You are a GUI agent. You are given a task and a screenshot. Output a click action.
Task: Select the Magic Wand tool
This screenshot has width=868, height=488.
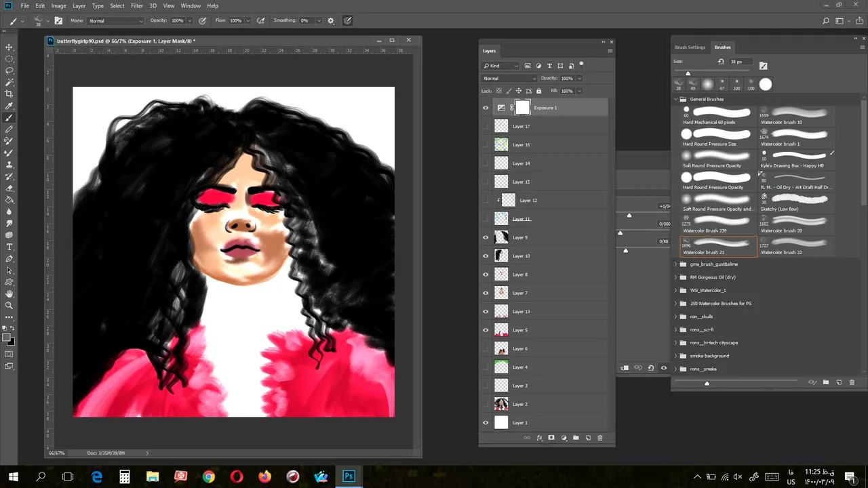point(9,82)
